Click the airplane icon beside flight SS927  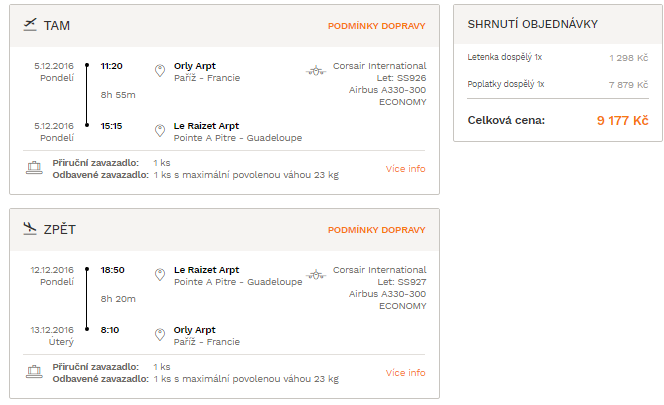[x=316, y=275]
